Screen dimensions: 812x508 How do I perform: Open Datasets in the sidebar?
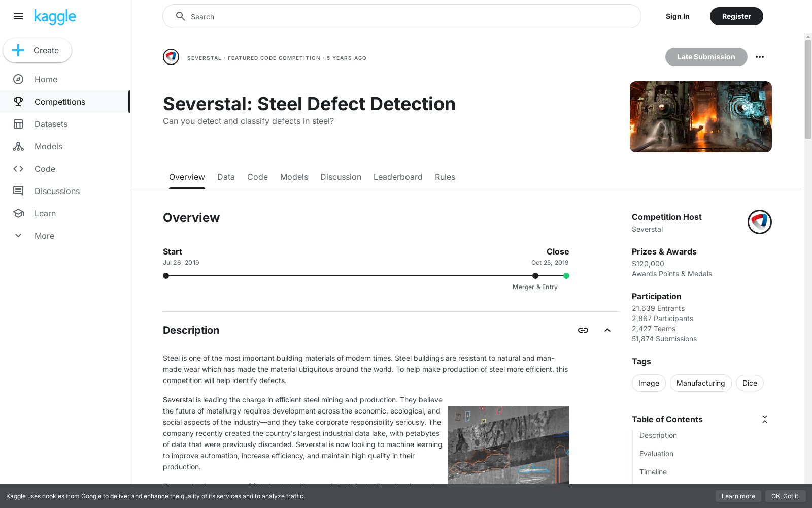coord(65,124)
